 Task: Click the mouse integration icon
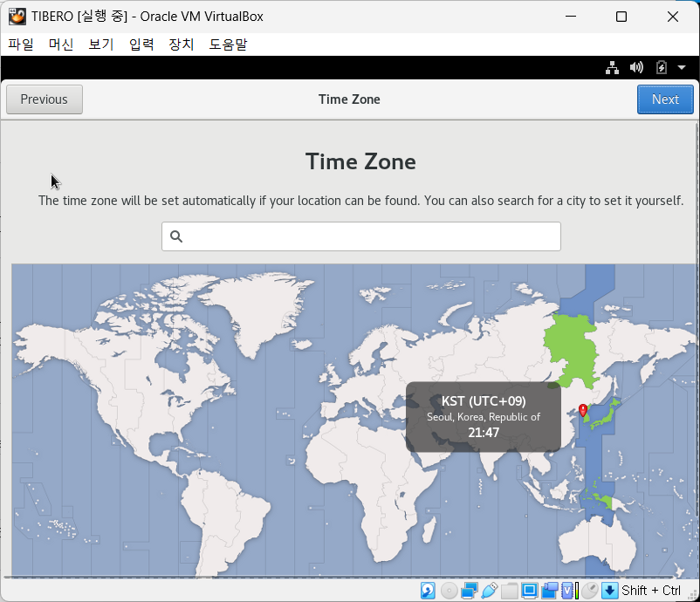click(x=590, y=591)
